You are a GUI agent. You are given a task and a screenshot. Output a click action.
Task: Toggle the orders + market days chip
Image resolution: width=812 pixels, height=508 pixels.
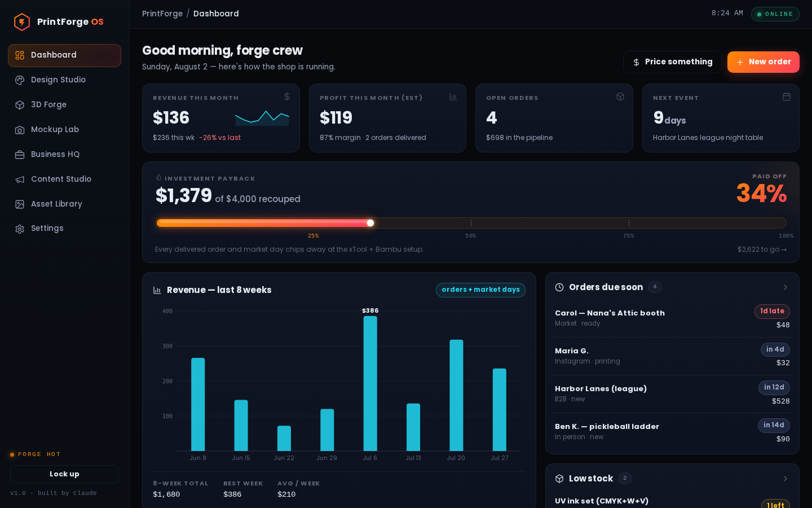tap(480, 290)
